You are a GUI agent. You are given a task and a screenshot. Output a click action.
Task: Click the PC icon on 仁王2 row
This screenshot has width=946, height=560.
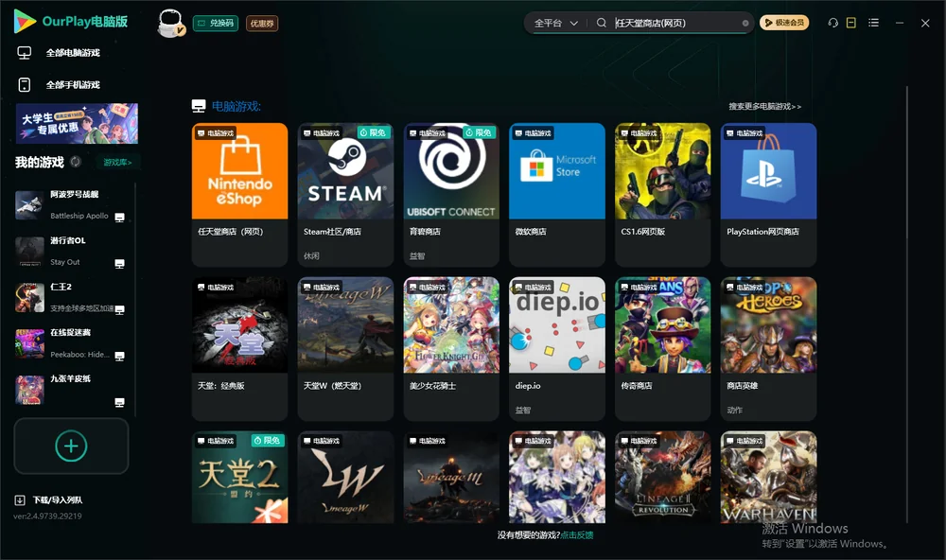point(119,309)
